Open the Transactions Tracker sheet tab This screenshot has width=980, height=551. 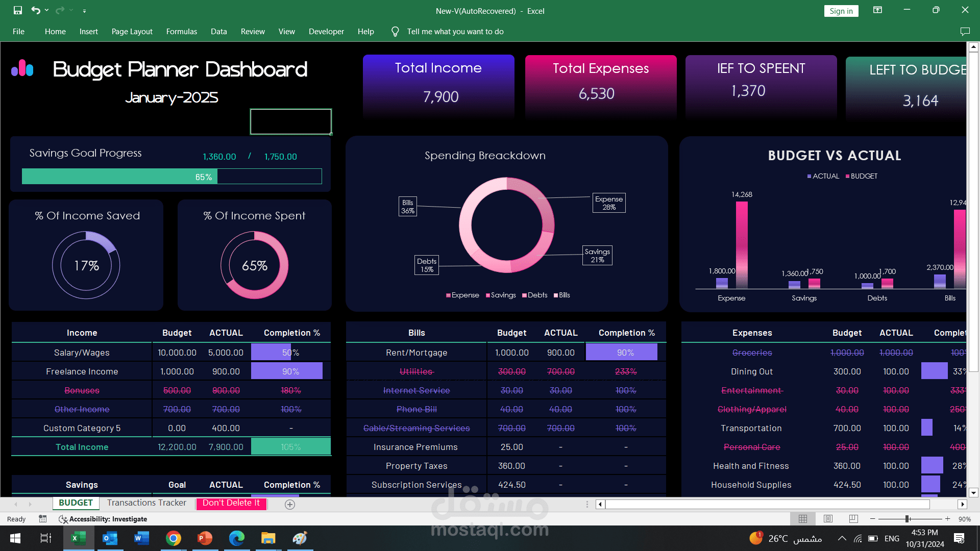(146, 503)
